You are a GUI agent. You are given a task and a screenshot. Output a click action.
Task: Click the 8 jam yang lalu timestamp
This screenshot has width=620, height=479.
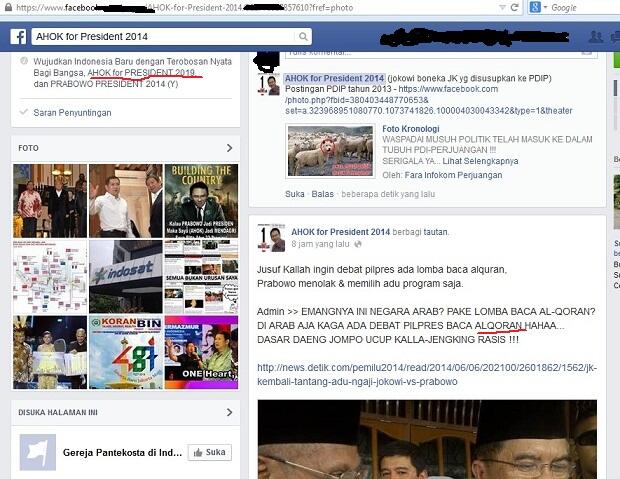click(320, 244)
